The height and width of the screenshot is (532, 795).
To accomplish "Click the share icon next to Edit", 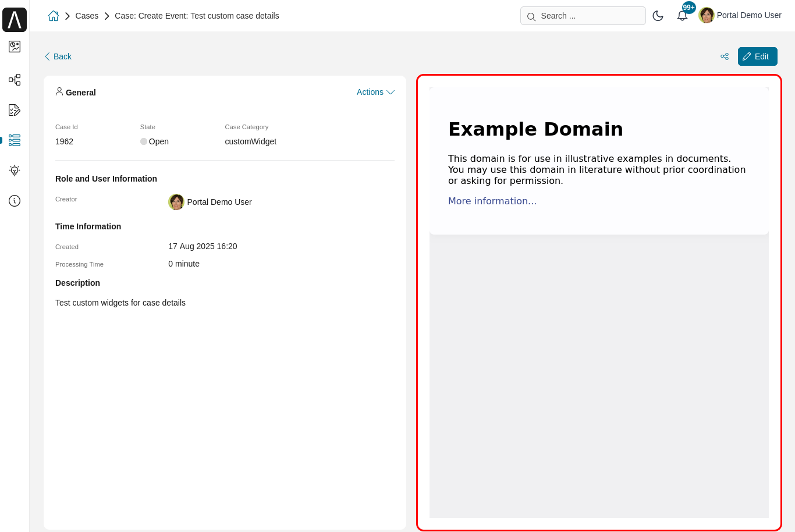I will click(725, 56).
